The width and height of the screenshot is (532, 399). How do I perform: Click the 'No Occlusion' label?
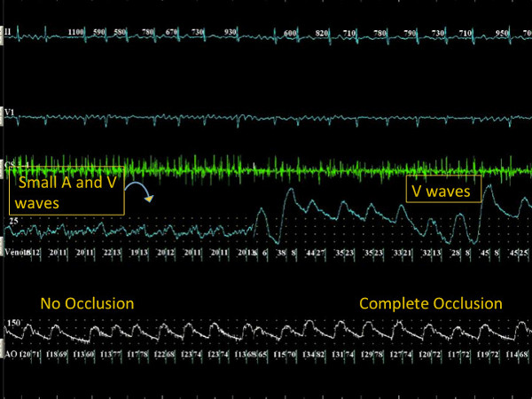point(87,303)
